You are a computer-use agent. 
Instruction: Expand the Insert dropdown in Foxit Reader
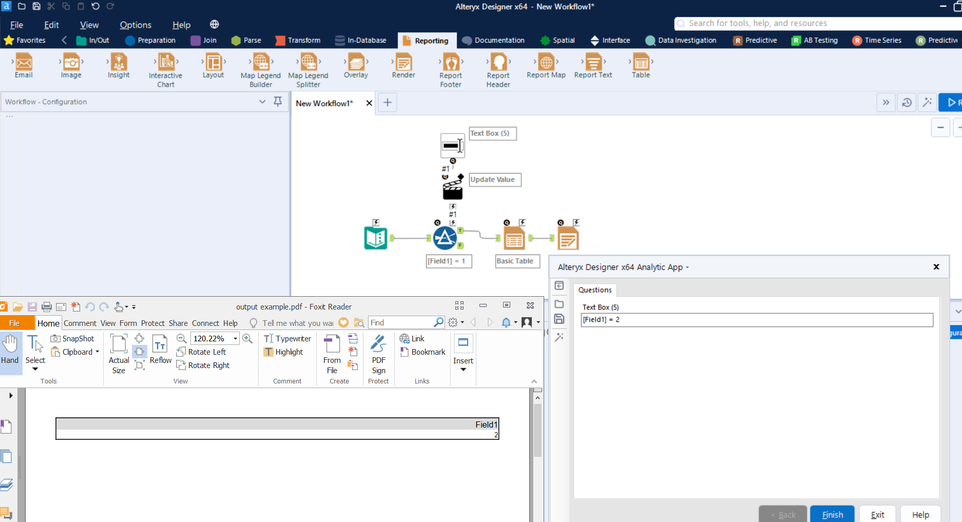point(463,369)
